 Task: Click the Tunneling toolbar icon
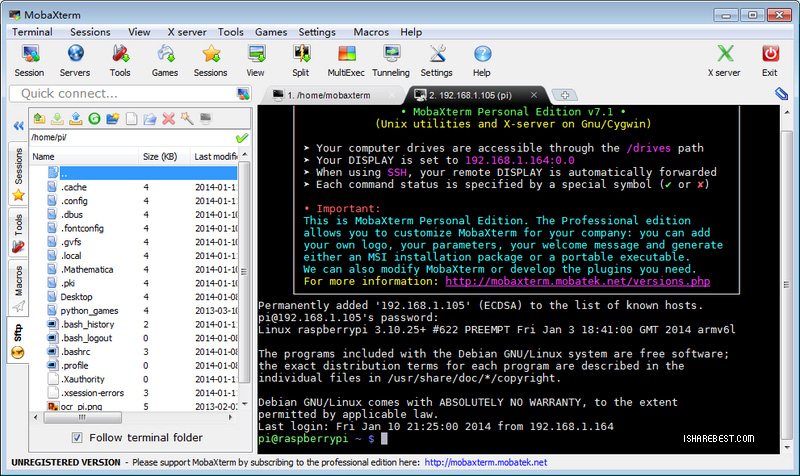pos(390,60)
